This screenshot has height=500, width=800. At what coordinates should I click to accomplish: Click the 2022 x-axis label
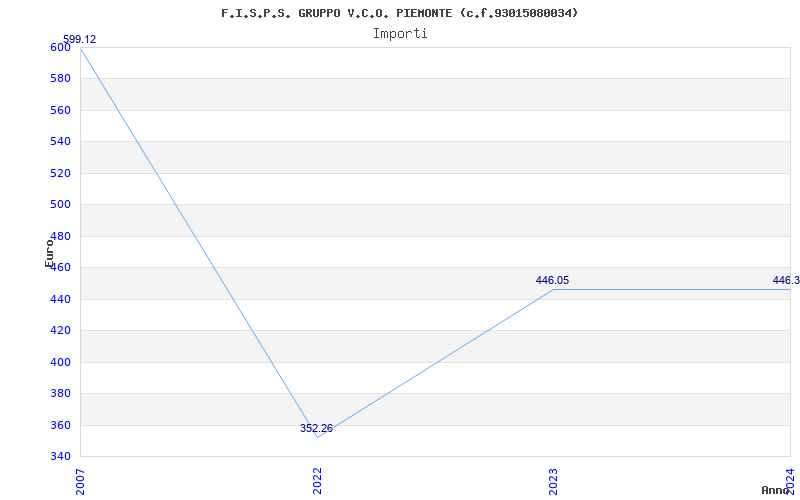(x=317, y=481)
